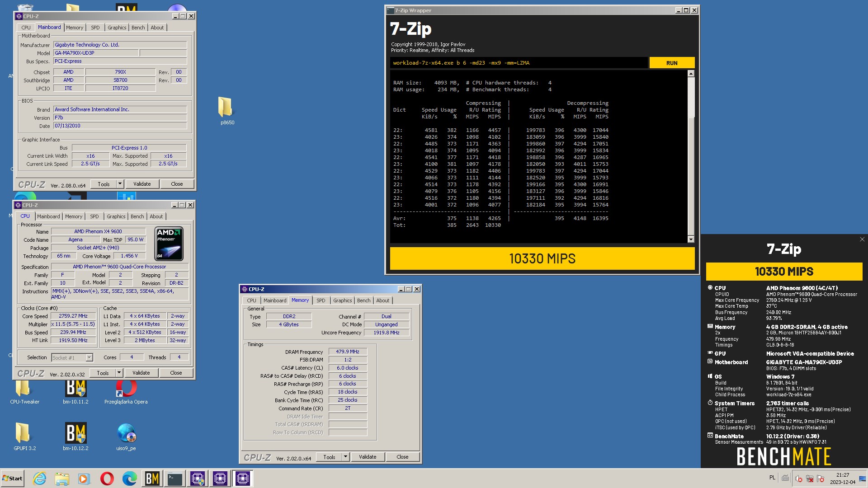
Task: Click Close button in Memory CPU-Z window
Action: 402,457
